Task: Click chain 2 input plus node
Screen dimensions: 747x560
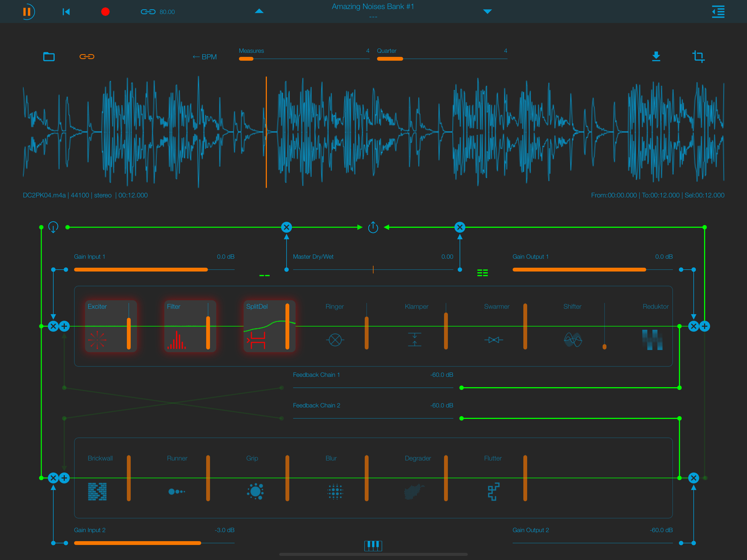Action: pyautogui.click(x=64, y=478)
